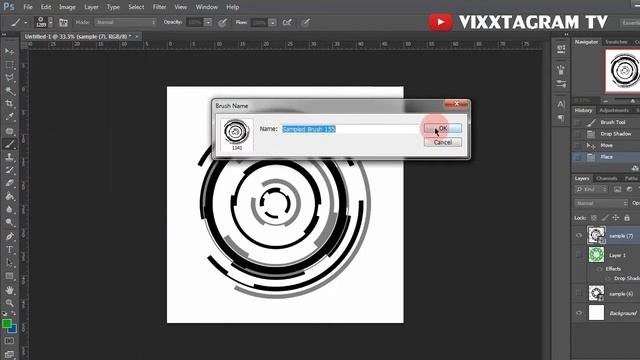Select the Dodge tool

(x=9, y=222)
